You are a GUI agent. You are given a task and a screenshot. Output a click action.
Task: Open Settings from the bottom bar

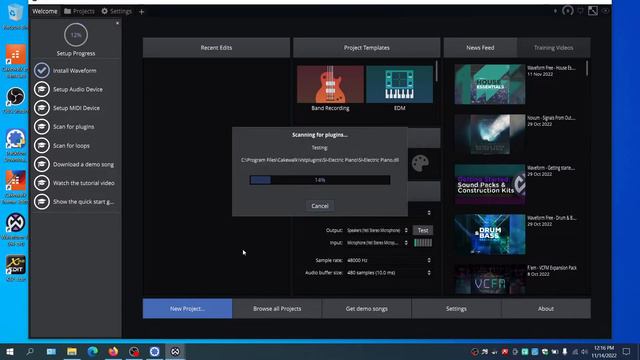click(x=456, y=309)
